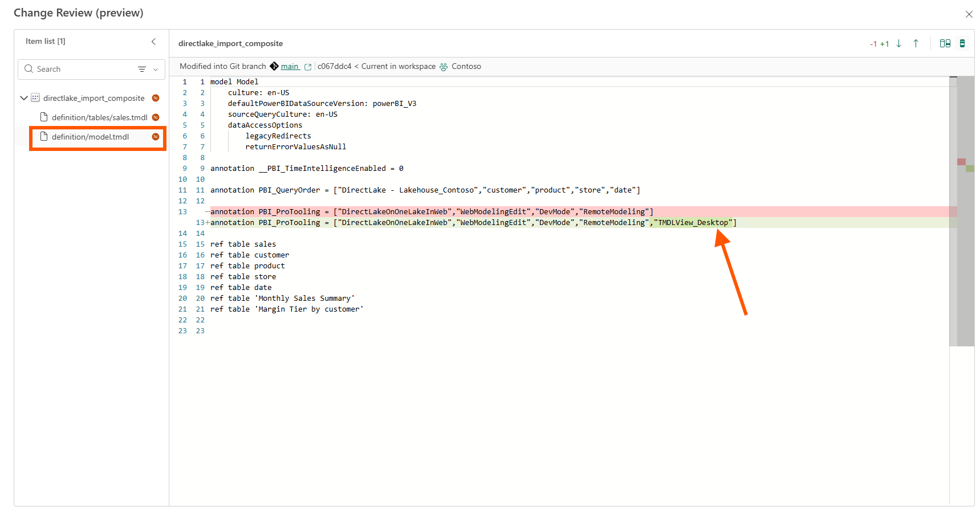The image size is (980, 519).
Task: Switch to side-by-side diff view
Action: pos(945,43)
